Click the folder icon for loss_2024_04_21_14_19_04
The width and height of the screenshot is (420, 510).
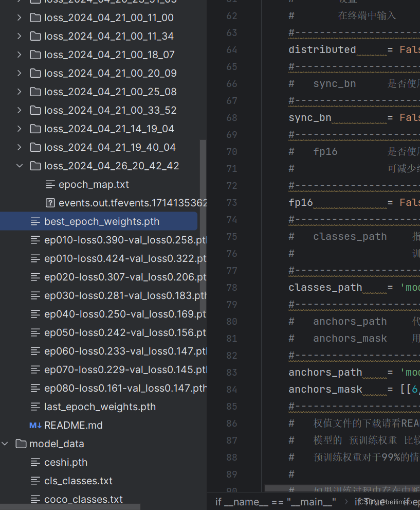35,129
